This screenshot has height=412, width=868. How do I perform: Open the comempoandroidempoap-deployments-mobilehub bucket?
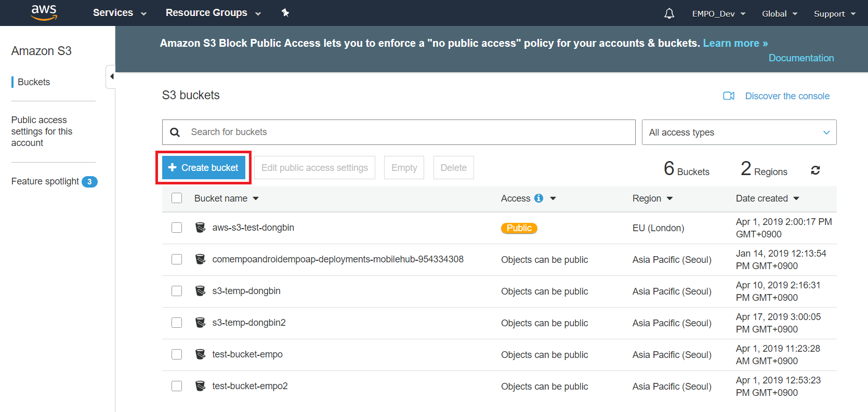pyautogui.click(x=338, y=259)
